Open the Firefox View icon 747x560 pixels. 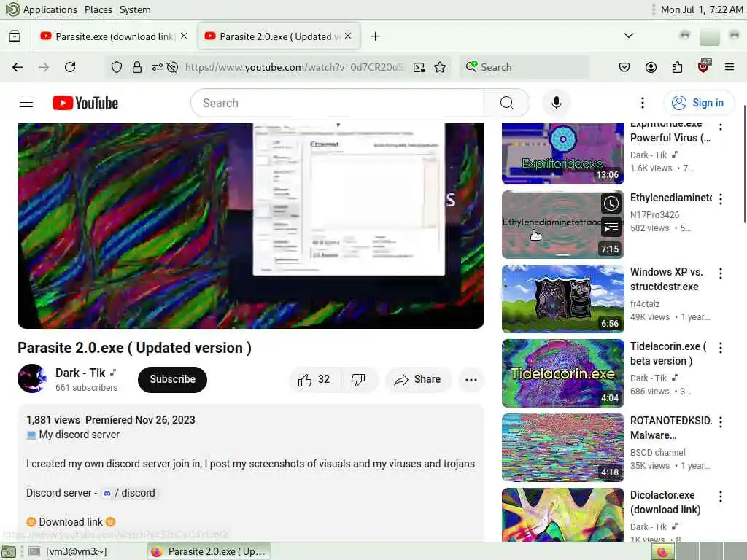pyautogui.click(x=15, y=36)
